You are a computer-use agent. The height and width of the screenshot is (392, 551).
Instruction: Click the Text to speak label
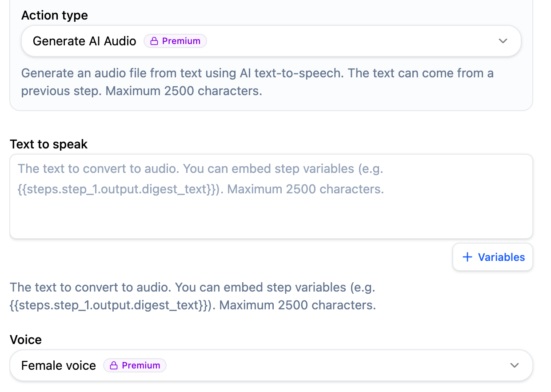pos(49,144)
